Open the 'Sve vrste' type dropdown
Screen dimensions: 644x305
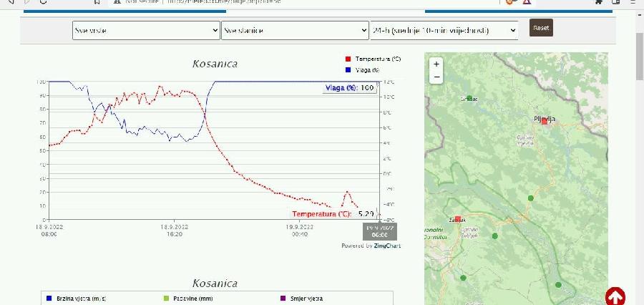click(146, 30)
